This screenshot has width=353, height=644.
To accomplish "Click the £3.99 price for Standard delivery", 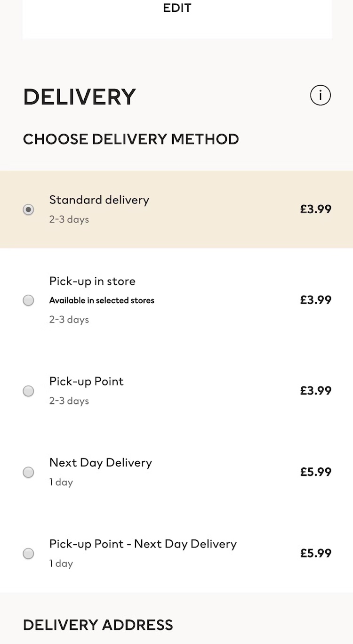I will [316, 209].
